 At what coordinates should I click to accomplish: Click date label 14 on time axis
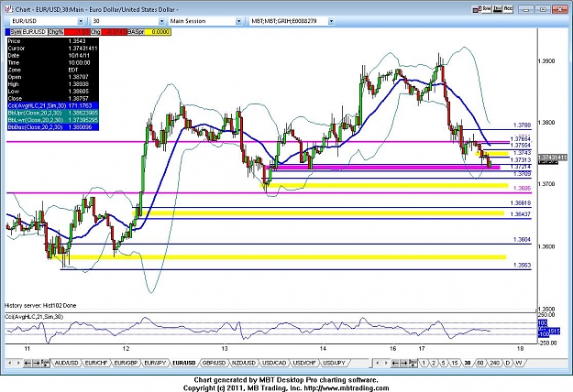pyautogui.click(x=323, y=349)
